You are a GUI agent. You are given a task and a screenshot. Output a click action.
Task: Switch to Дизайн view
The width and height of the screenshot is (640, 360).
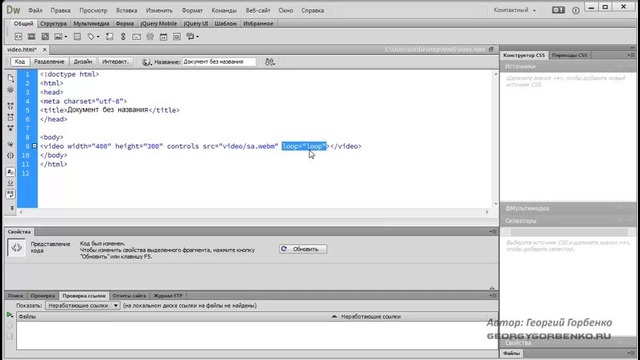83,62
